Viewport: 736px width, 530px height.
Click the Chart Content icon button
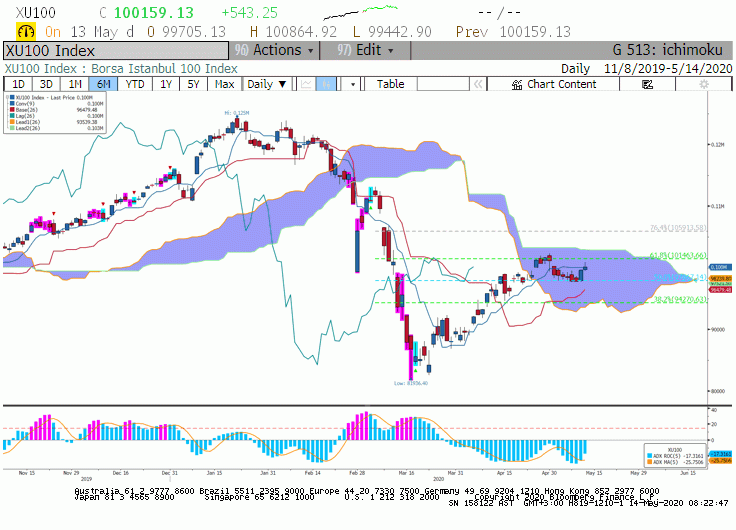(x=553, y=84)
